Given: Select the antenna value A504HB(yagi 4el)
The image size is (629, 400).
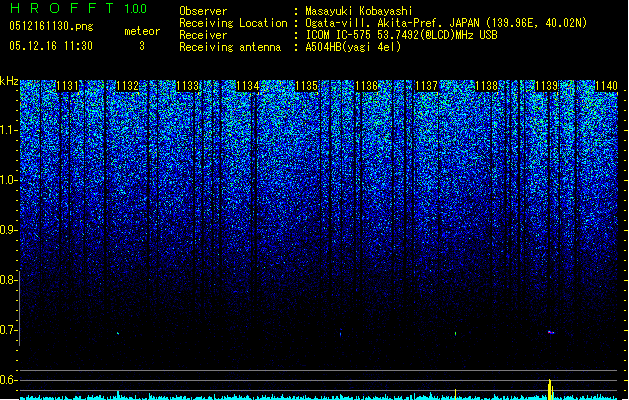Looking at the screenshot, I should point(353,47).
